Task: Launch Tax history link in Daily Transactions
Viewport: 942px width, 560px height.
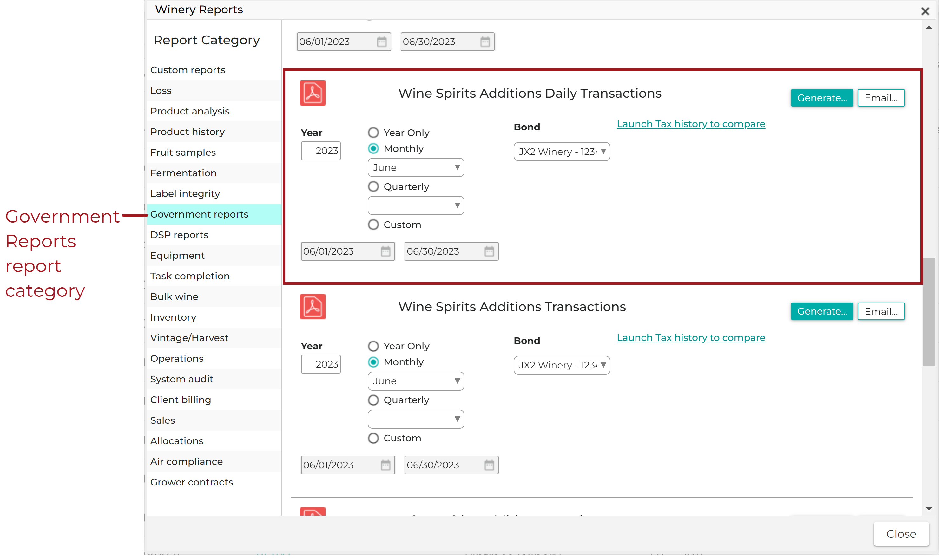Action: pos(691,124)
